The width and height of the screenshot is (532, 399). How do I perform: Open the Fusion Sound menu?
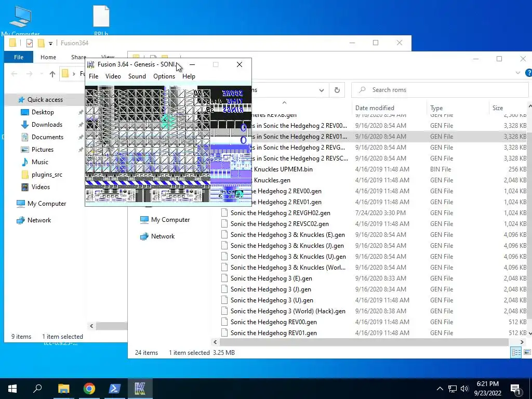pyautogui.click(x=137, y=76)
